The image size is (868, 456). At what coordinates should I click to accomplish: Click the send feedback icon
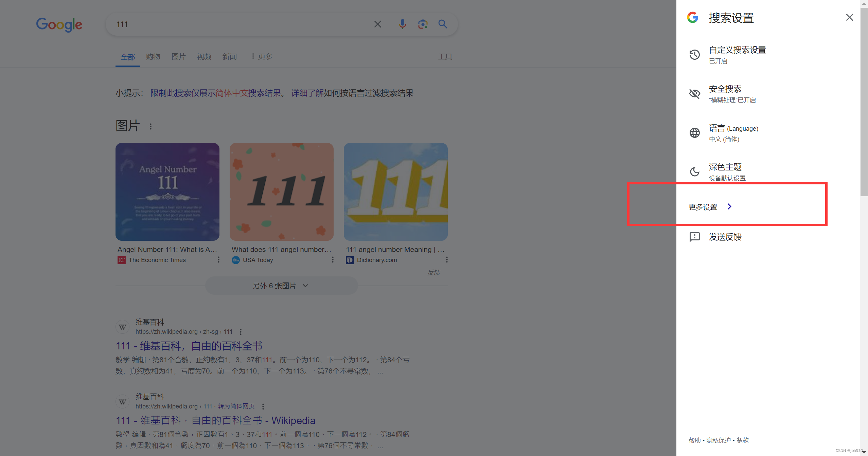tap(694, 237)
